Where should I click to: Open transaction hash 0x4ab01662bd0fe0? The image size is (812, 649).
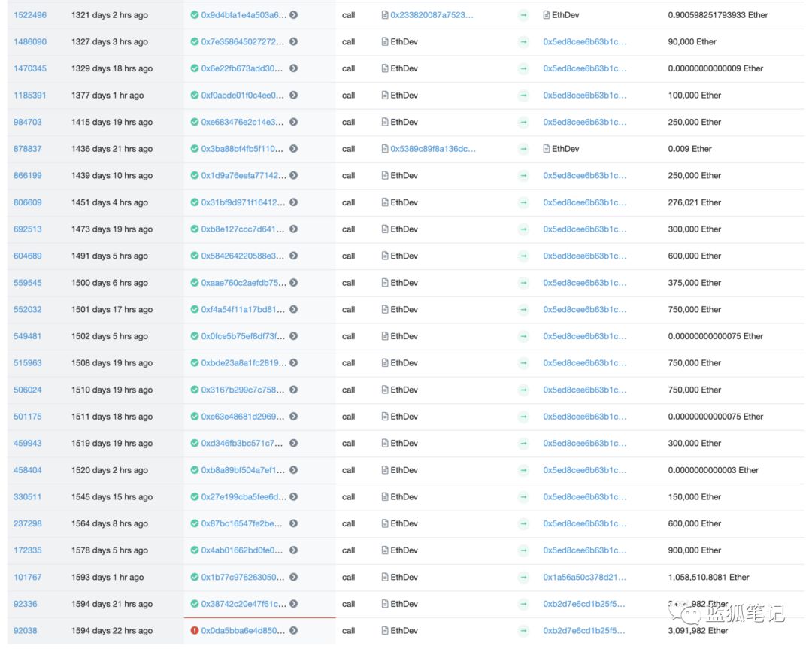[x=242, y=550]
